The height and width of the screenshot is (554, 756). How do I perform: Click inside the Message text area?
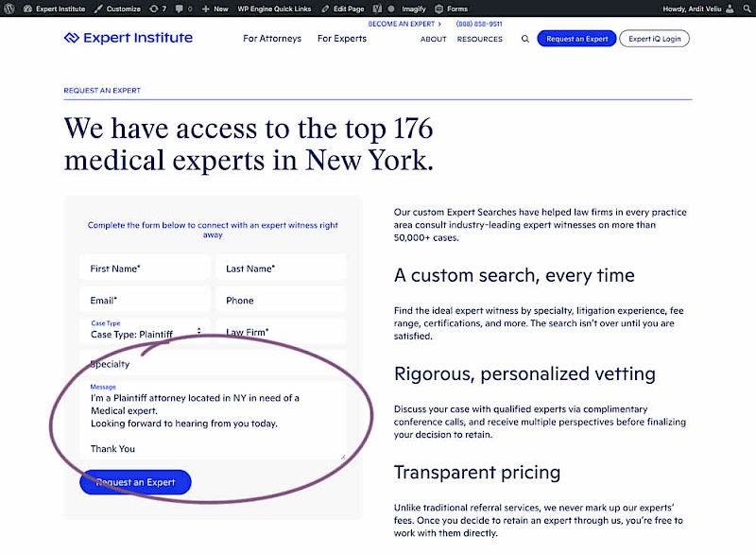pos(213,424)
